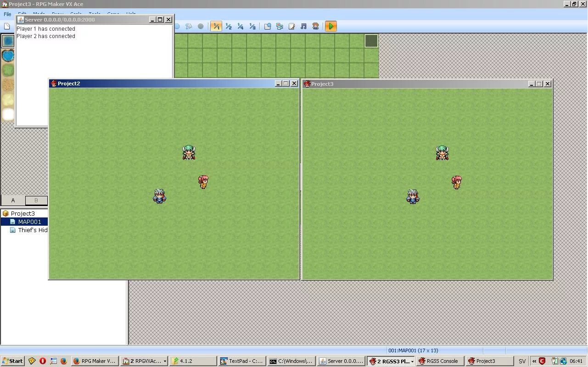
Task: Open the Resource Manager icon
Action: tap(280, 26)
